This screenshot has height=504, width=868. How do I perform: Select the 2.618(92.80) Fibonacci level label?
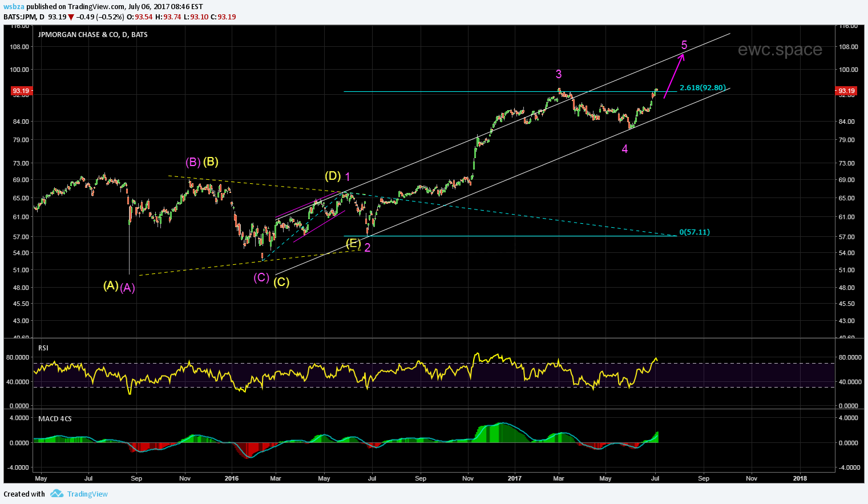(703, 88)
